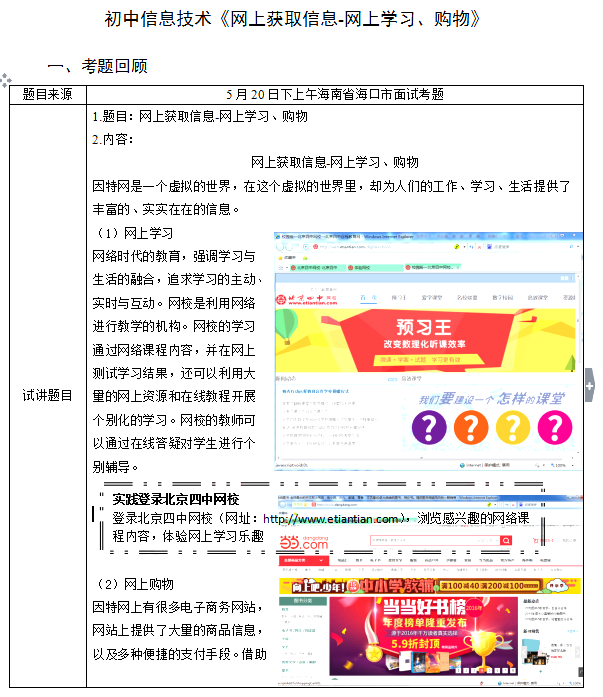Click the subheading (1)网上学习
Screen dimensions: 603x697
coord(136,233)
